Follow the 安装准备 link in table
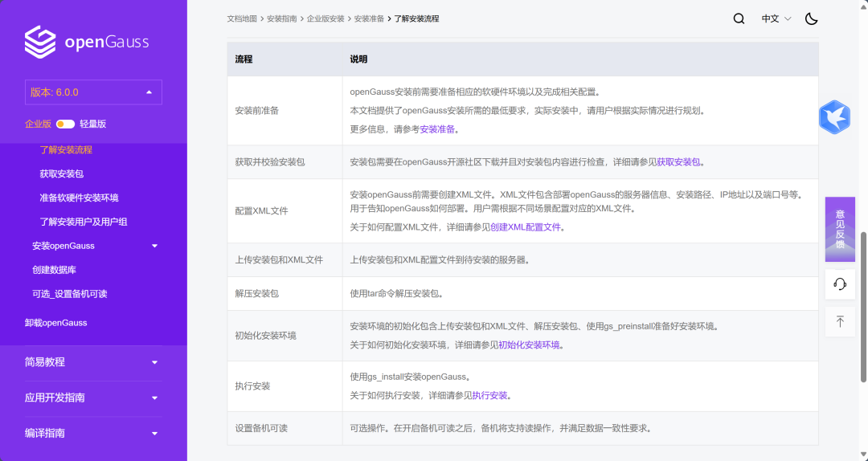Screen dimensions: 868x461 (436, 129)
